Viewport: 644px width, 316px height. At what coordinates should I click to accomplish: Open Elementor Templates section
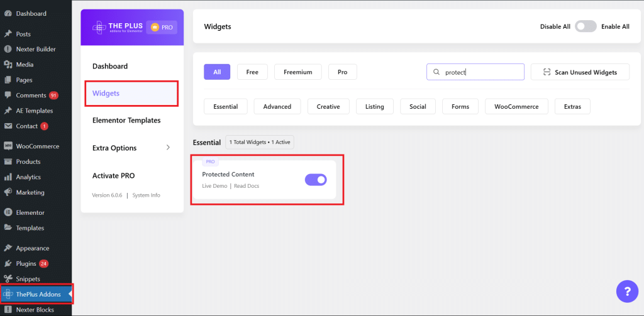pyautogui.click(x=126, y=121)
